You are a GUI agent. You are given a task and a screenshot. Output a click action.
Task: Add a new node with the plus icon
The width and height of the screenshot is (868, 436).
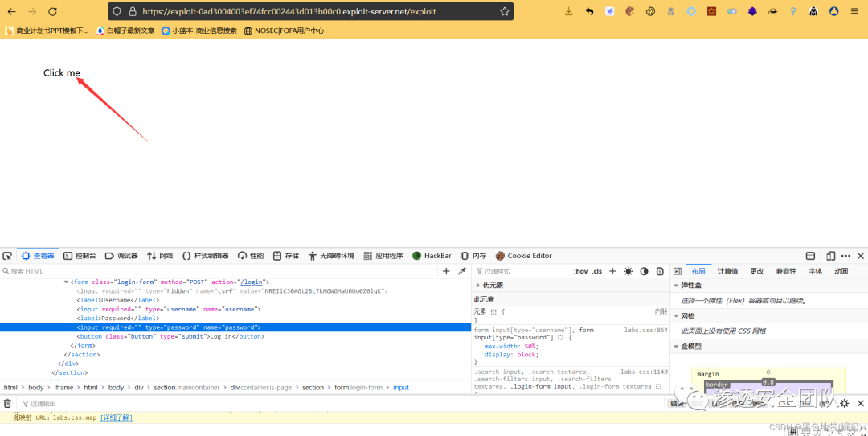(x=446, y=271)
